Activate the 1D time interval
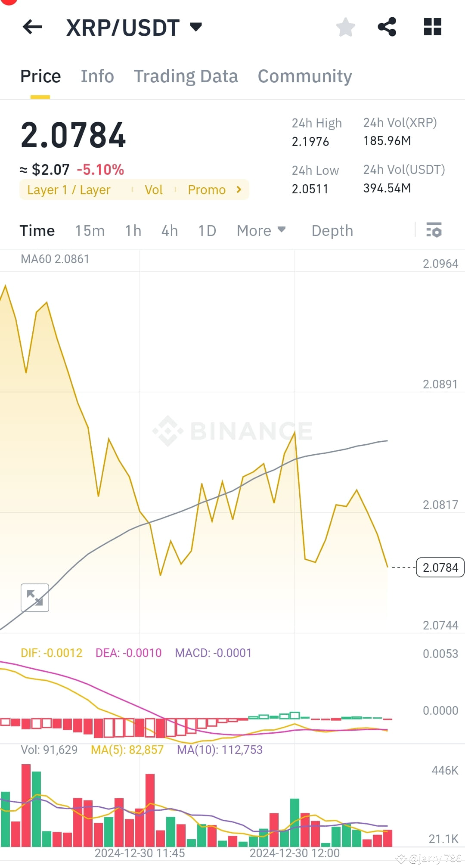This screenshot has width=465, height=868. [207, 231]
